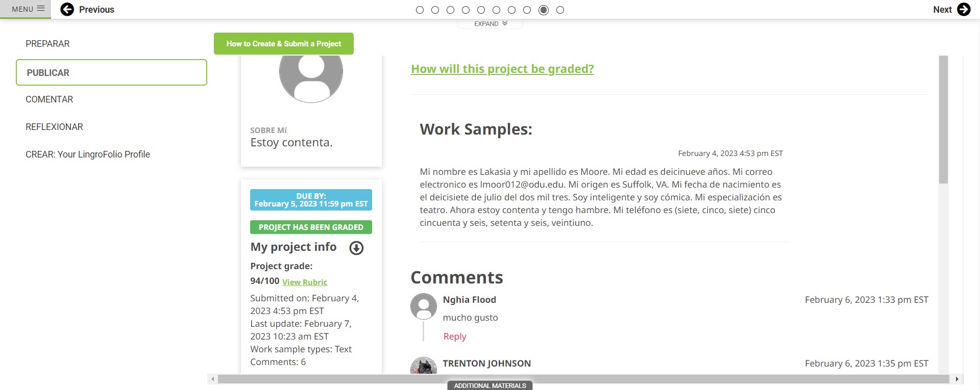
Task: Click the February 6, 2023 1:35 pm timestamp
Action: pos(867,363)
